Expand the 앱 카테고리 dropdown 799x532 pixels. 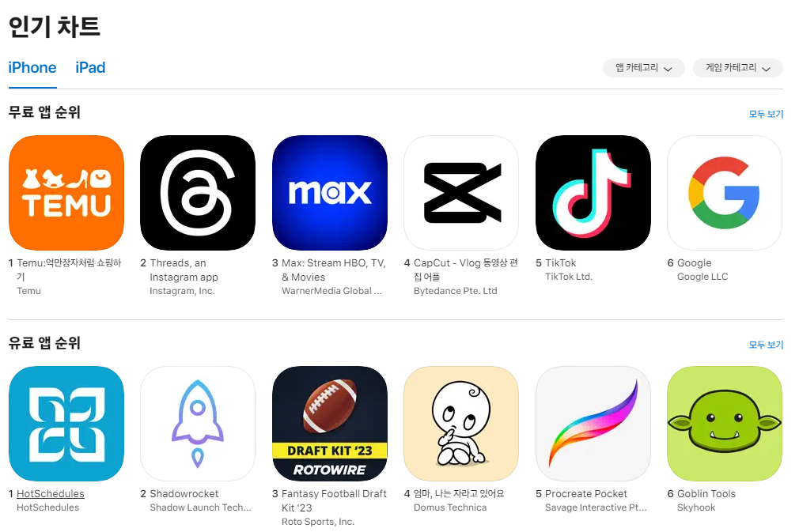pos(644,68)
